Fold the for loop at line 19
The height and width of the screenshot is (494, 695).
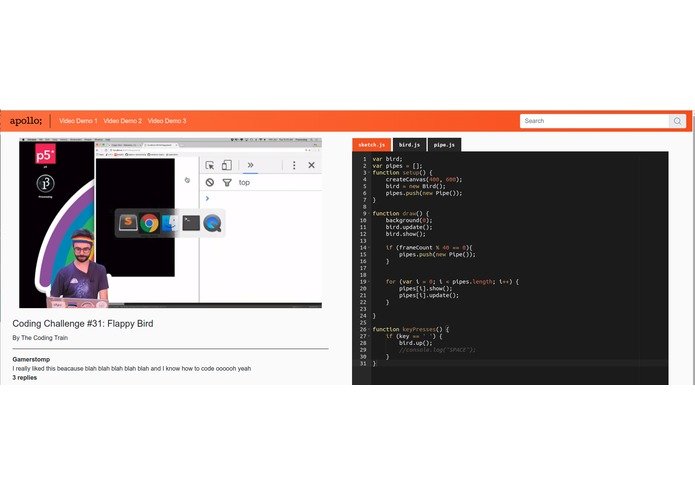[369, 282]
